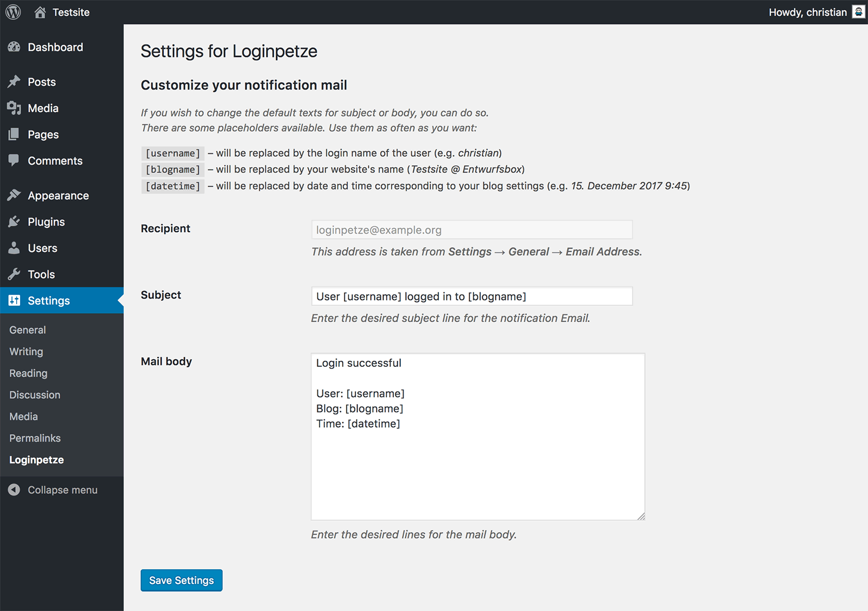This screenshot has width=868, height=611.
Task: Click into the Subject text field
Action: pyautogui.click(x=471, y=296)
